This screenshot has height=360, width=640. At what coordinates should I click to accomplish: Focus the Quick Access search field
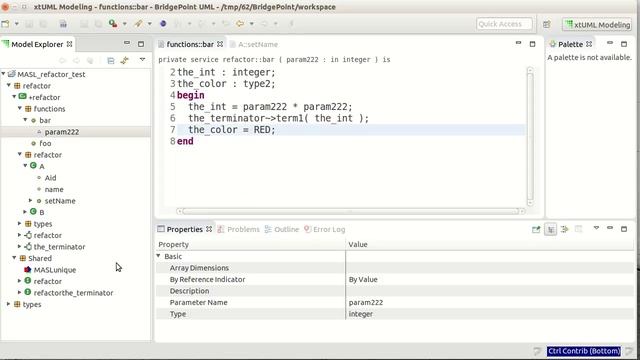(x=504, y=24)
